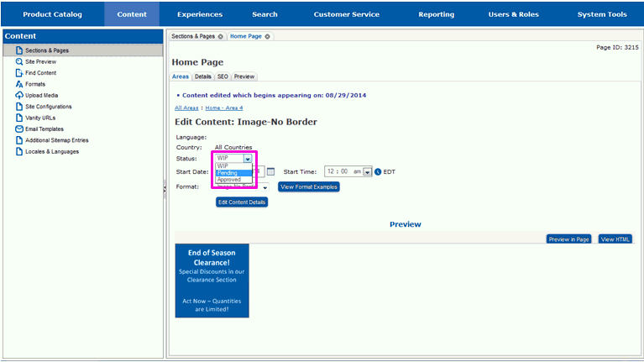Select Formats in sidebar
Screen dimensions: 644x362
coord(35,84)
